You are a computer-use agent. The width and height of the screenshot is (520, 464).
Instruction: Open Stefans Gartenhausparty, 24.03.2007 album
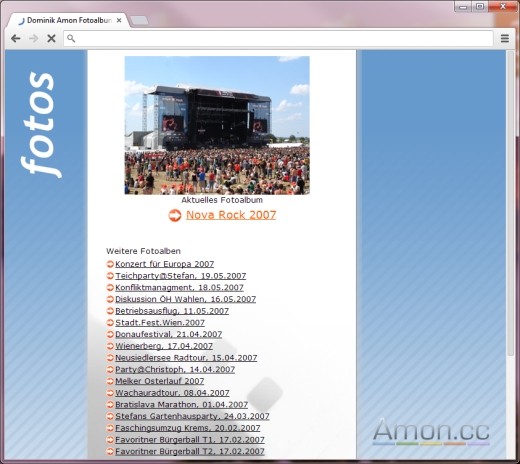click(x=192, y=416)
